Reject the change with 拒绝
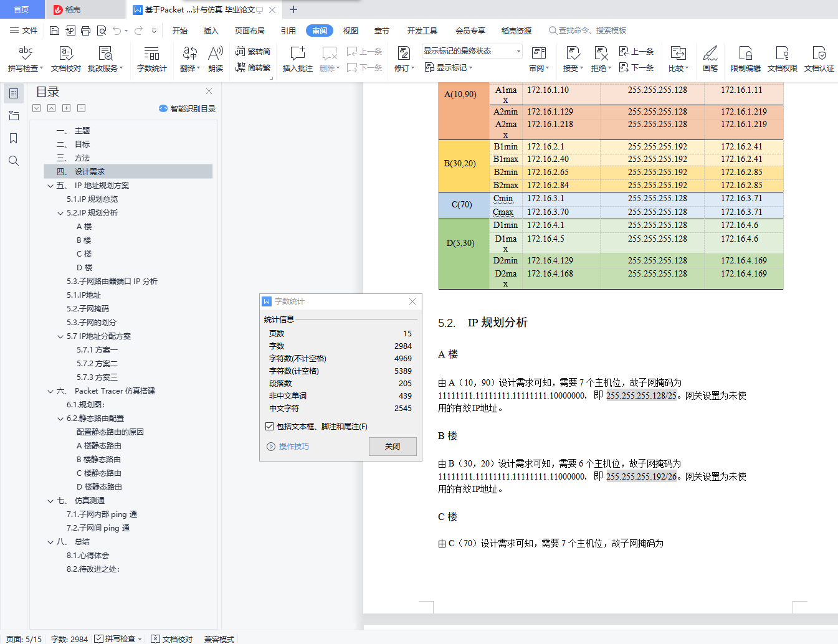Viewport: 838px width, 644px height. click(601, 59)
